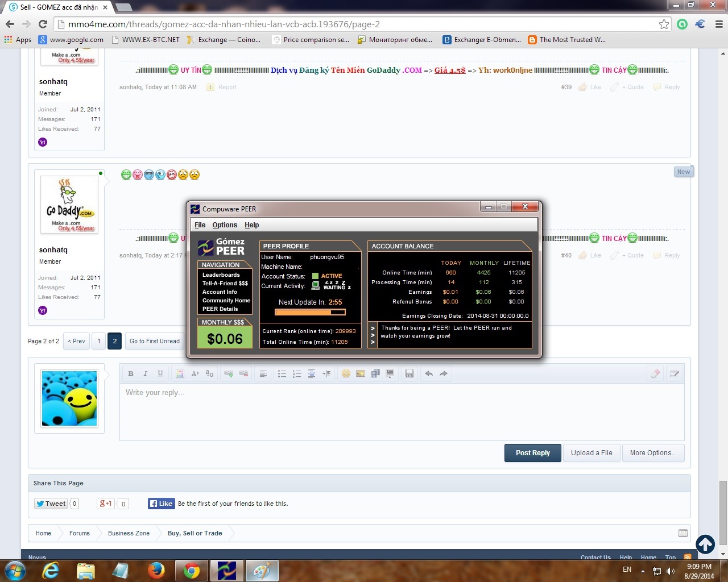
Task: Go back to the previous page
Action: click(10, 24)
